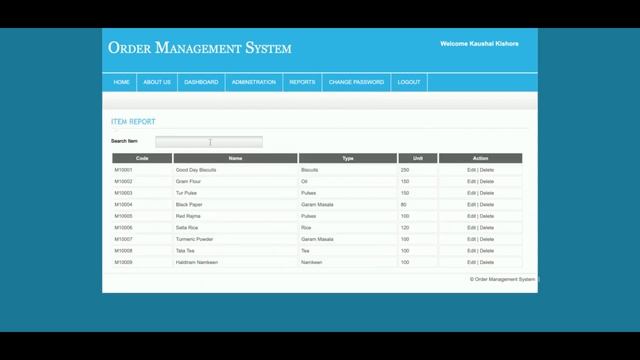This screenshot has width=640, height=360.
Task: Click the Type column header
Action: point(348,158)
